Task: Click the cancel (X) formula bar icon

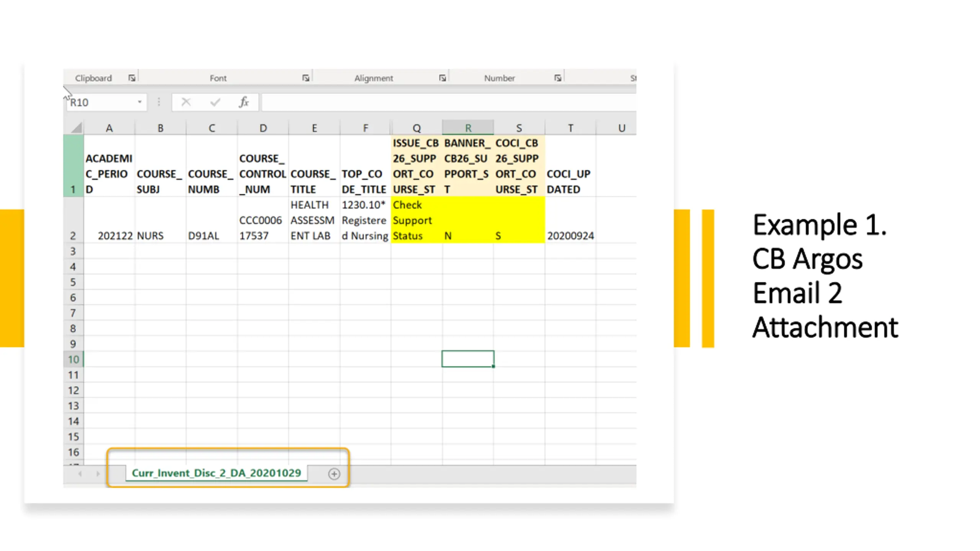Action: pos(186,102)
